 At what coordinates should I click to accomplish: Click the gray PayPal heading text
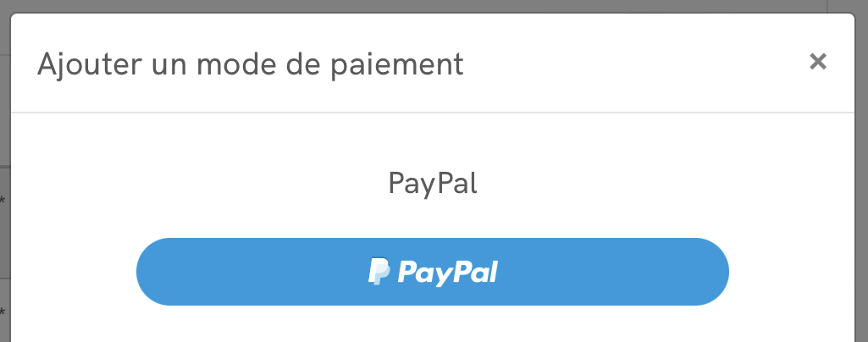click(433, 184)
